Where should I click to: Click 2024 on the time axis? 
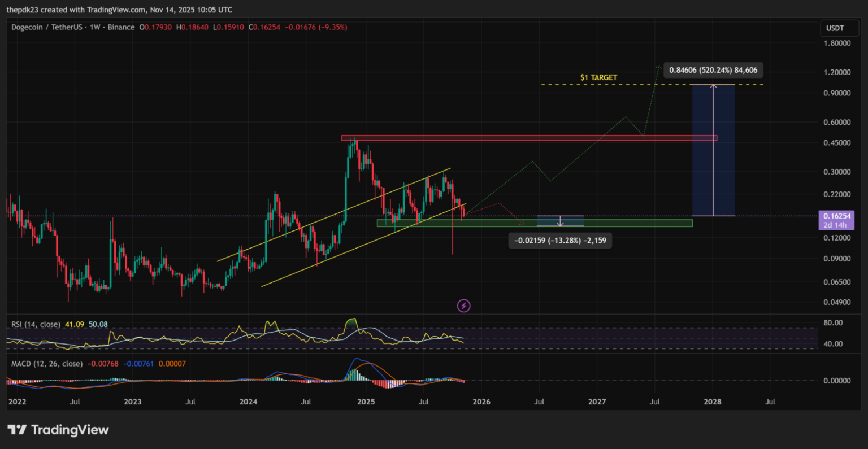pyautogui.click(x=248, y=402)
